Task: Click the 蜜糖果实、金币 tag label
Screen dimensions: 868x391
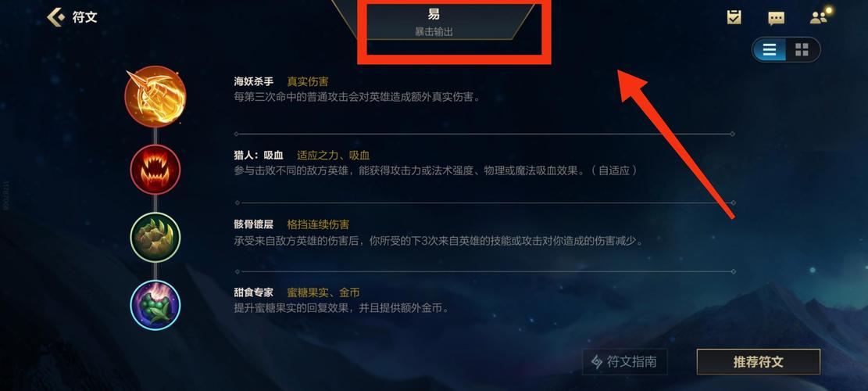Action: pos(323,292)
